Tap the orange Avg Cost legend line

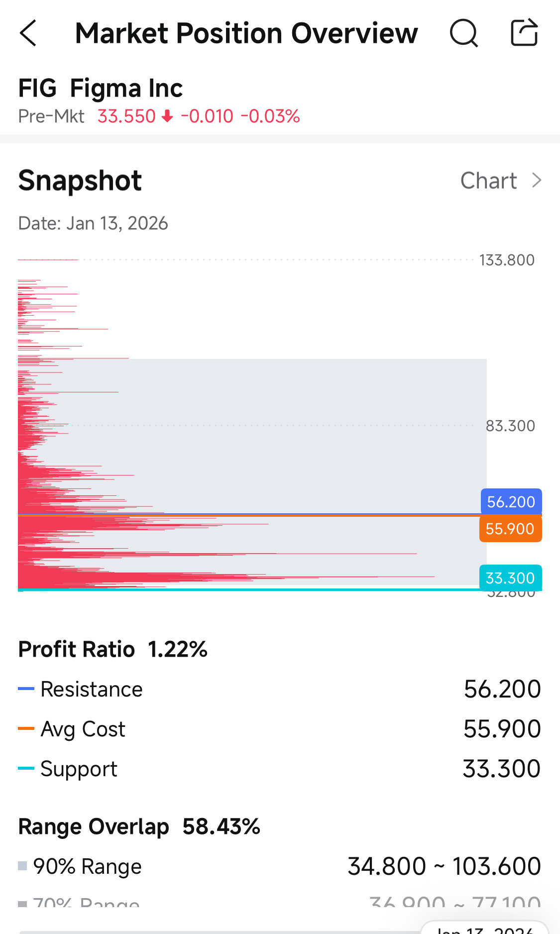tap(26, 728)
